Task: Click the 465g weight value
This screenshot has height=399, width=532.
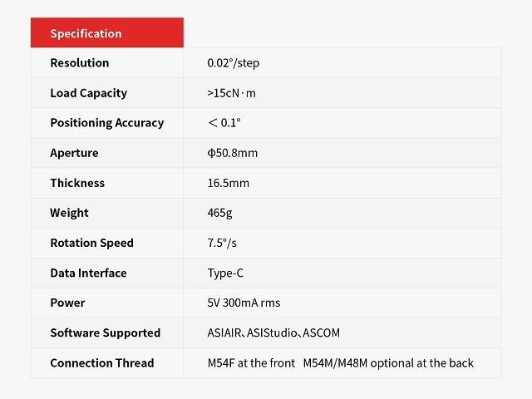Action: pos(219,213)
